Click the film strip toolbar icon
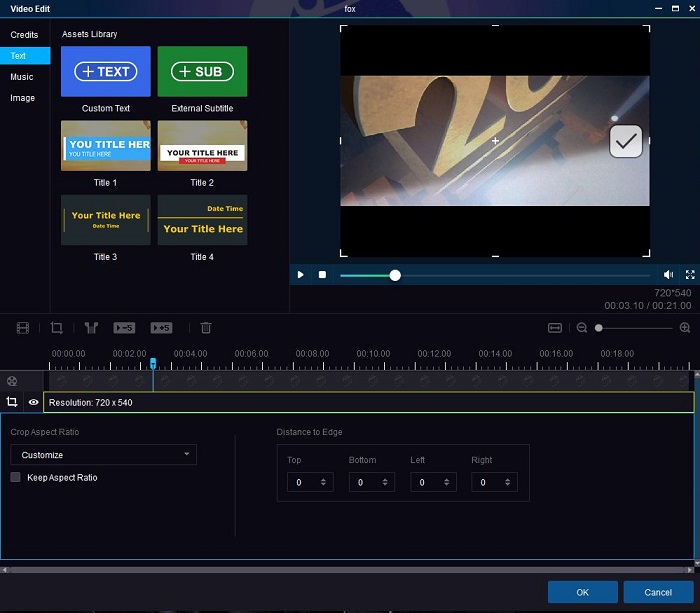The width and height of the screenshot is (700, 613). pos(23,328)
